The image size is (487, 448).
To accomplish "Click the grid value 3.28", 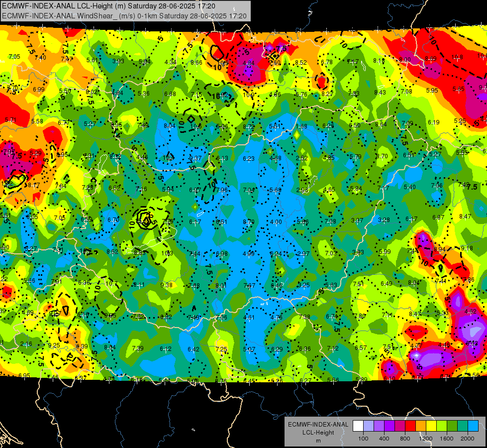I will (x=384, y=220).
